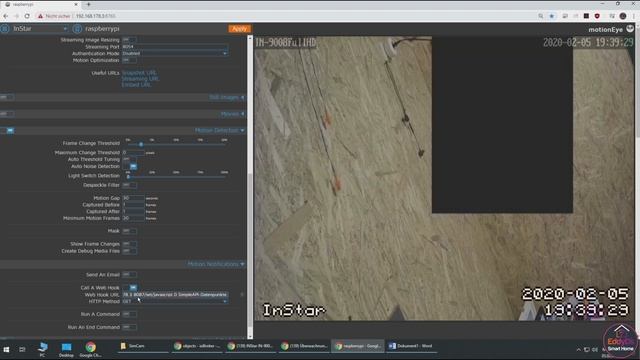Open the Desktop shortcut on the taskbar

[66, 349]
